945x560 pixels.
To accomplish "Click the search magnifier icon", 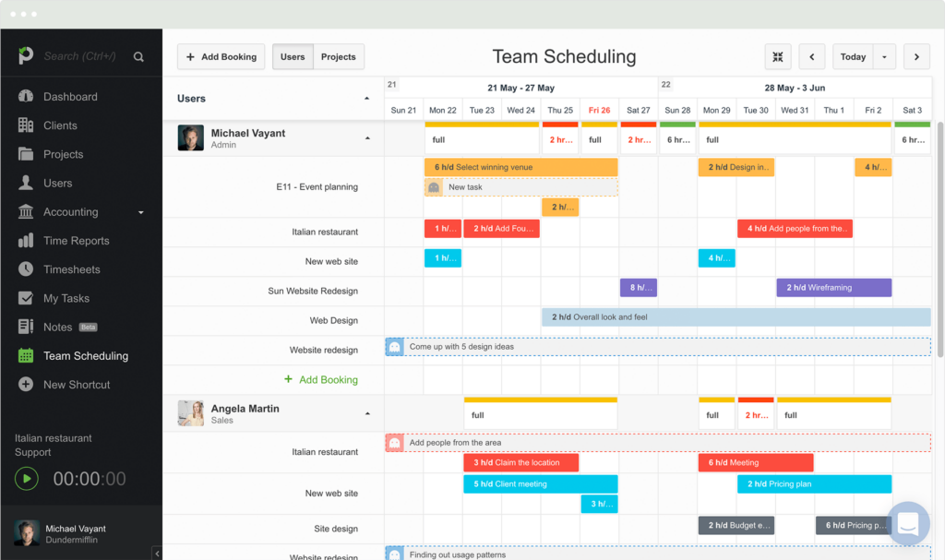I will (138, 56).
